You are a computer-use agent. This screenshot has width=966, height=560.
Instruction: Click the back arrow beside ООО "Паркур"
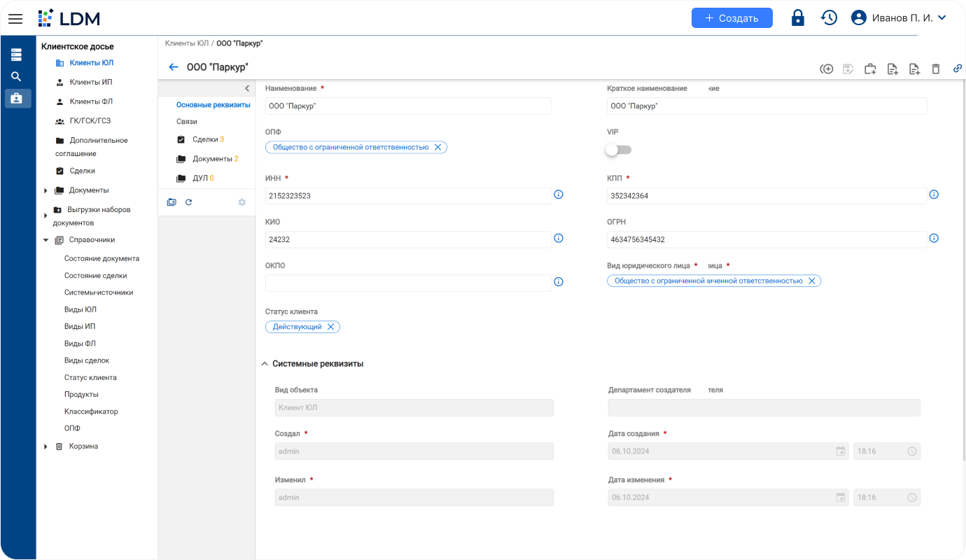(x=174, y=67)
